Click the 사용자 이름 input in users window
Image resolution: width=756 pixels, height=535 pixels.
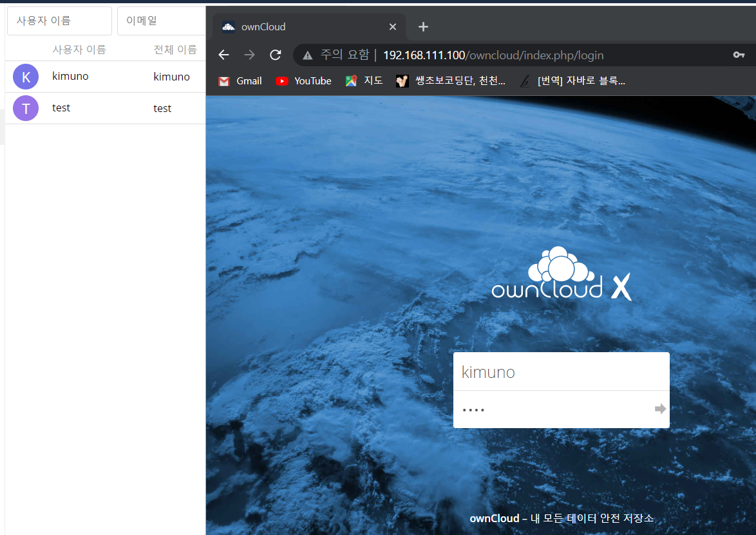point(59,21)
